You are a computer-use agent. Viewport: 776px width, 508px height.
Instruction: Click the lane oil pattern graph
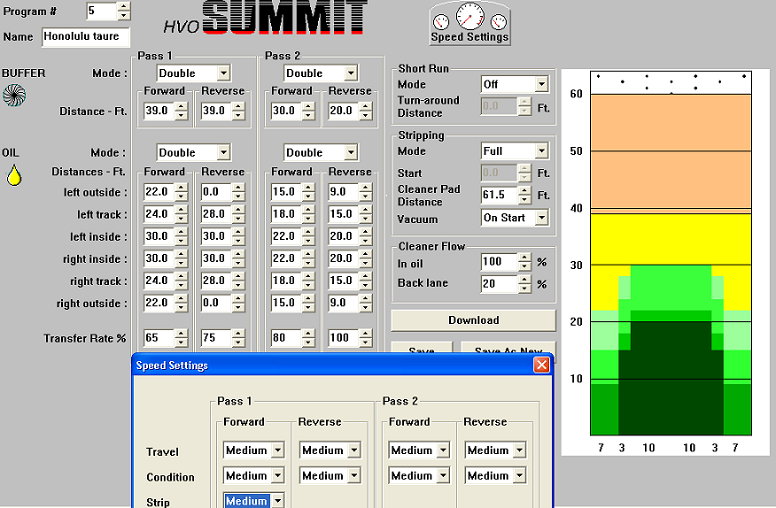tap(671, 254)
